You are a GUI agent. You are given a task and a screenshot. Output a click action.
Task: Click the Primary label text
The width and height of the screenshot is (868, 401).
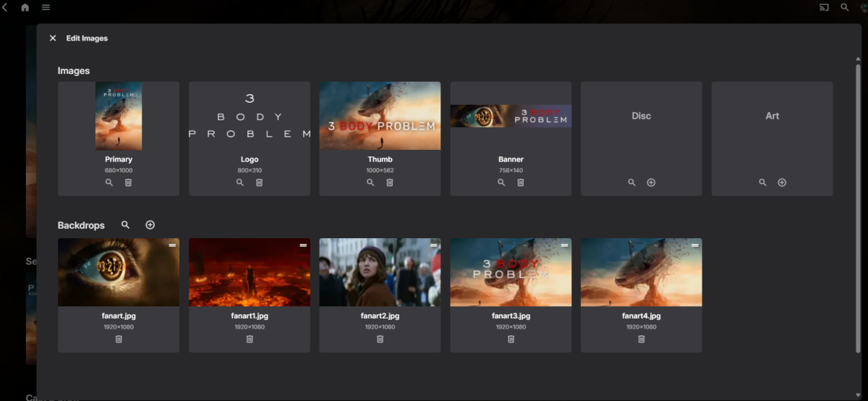119,159
